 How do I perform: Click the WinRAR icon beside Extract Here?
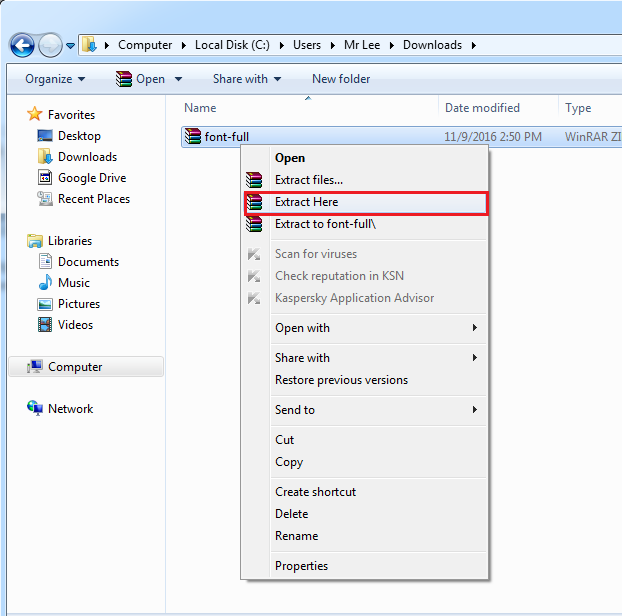pos(254,202)
